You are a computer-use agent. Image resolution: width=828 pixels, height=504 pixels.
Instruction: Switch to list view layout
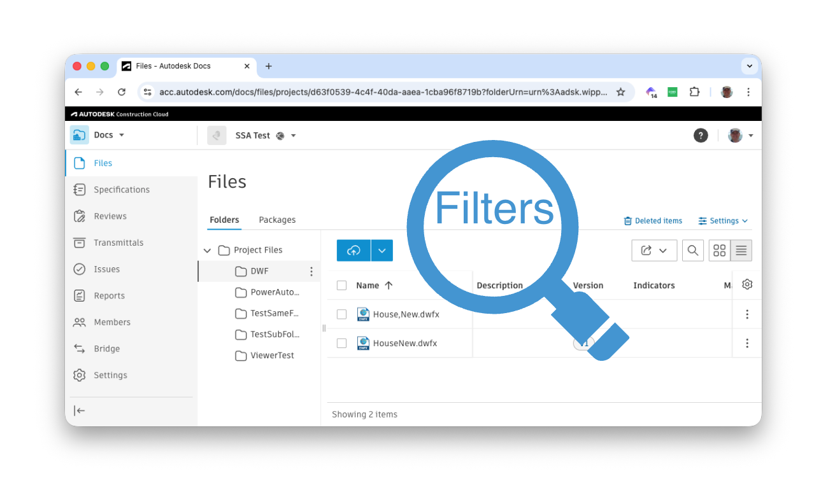click(741, 251)
